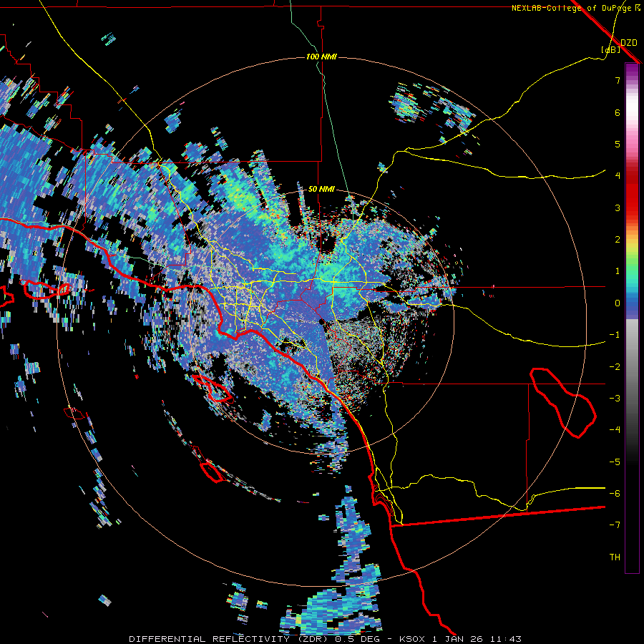Click the -6 value on color scale
Image resolution: width=644 pixels, height=644 pixels.
coord(615,494)
